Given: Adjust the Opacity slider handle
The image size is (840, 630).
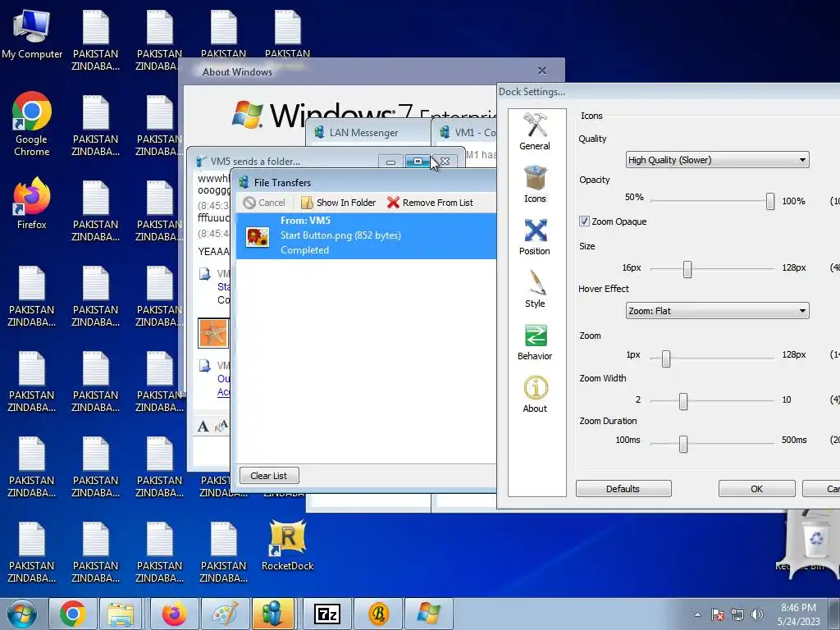Looking at the screenshot, I should point(769,201).
